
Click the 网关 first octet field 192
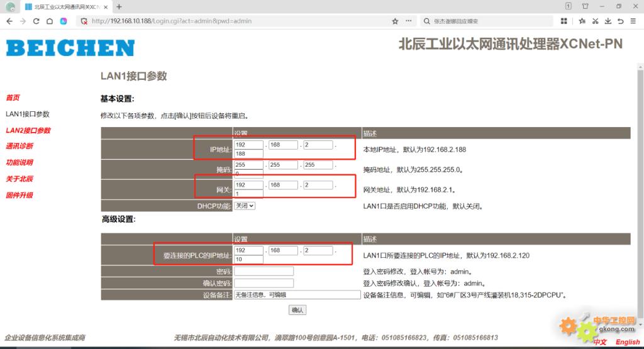(x=248, y=185)
